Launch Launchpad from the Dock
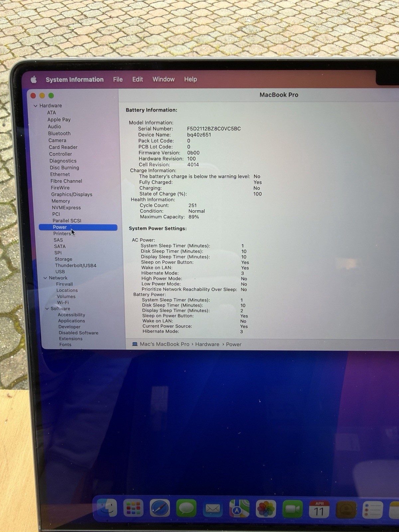The width and height of the screenshot is (399, 532). coord(133,508)
